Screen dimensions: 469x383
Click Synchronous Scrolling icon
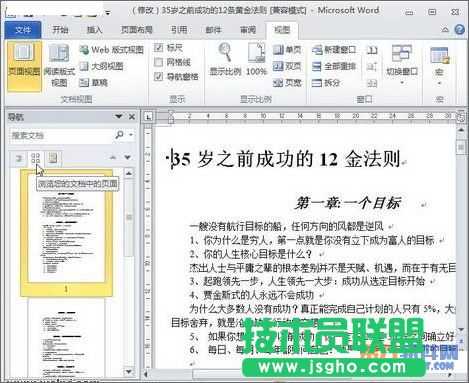tap(372, 66)
